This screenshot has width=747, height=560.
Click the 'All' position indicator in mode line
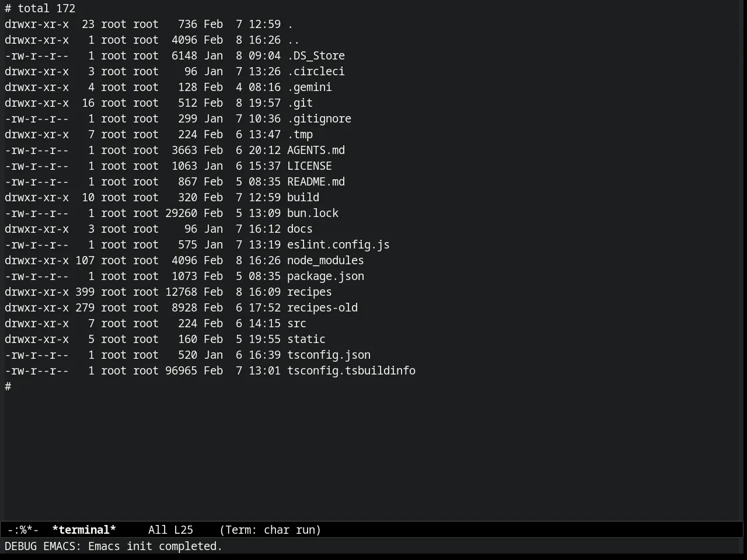coord(158,530)
